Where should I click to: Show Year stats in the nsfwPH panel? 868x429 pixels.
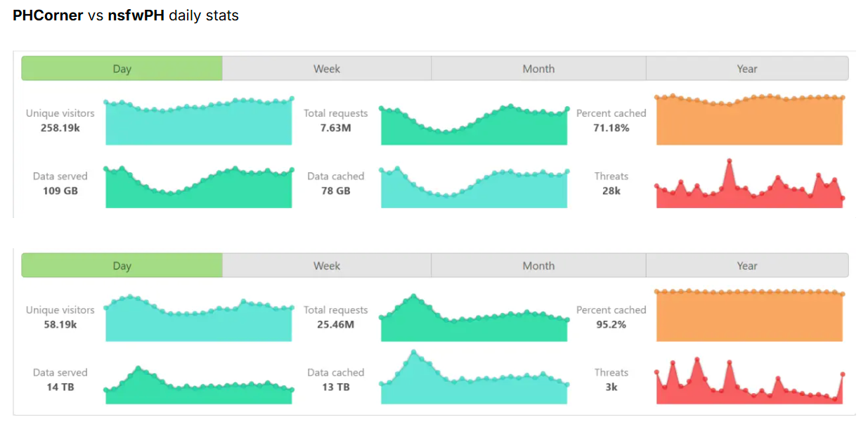coord(747,266)
